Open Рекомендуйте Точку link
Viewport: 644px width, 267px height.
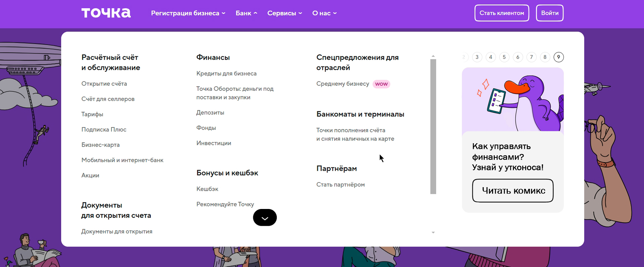225,204
